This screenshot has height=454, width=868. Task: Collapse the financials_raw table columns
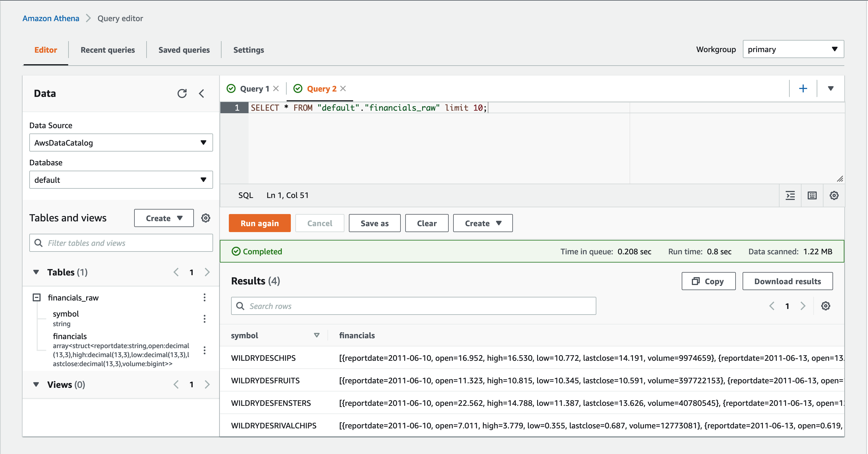[x=37, y=297]
